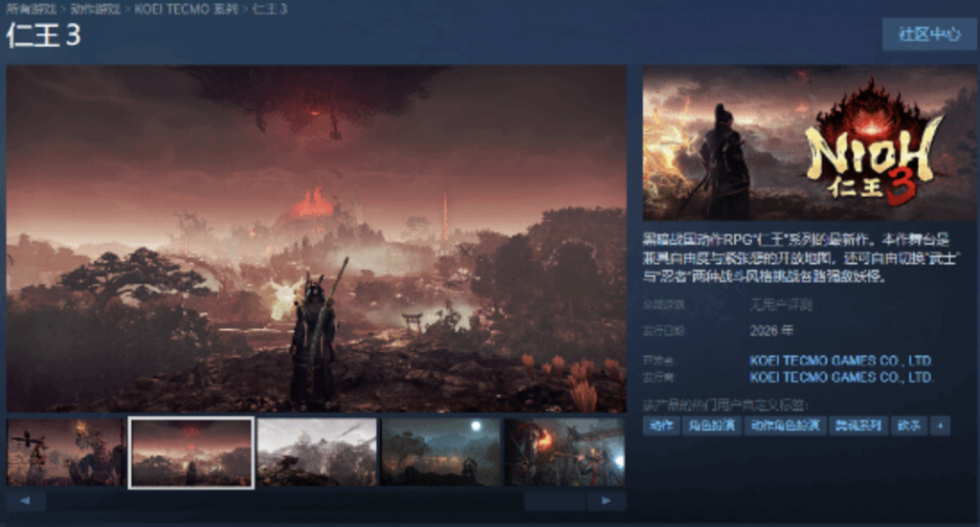
Task: Click the game description paragraph
Action: pyautogui.click(x=802, y=257)
